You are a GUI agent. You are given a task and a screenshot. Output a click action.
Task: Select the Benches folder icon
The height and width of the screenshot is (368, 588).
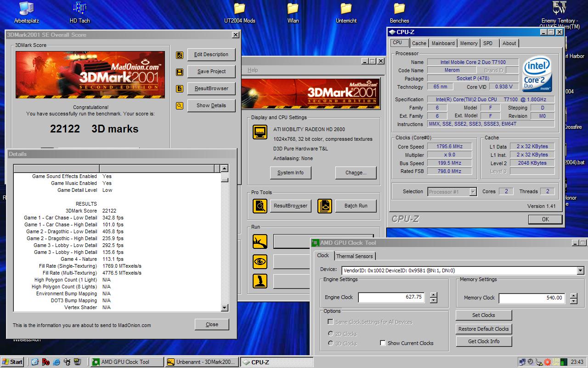tap(400, 12)
